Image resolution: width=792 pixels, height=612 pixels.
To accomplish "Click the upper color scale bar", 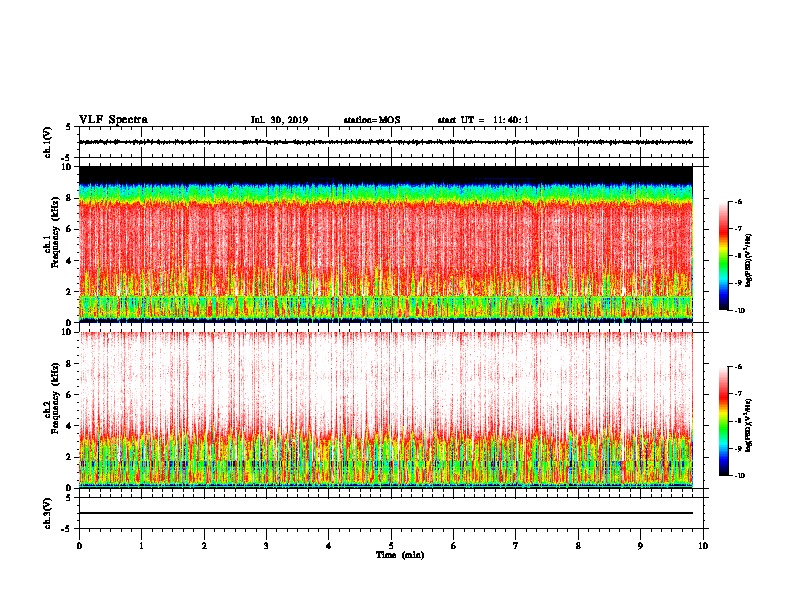I will (724, 256).
